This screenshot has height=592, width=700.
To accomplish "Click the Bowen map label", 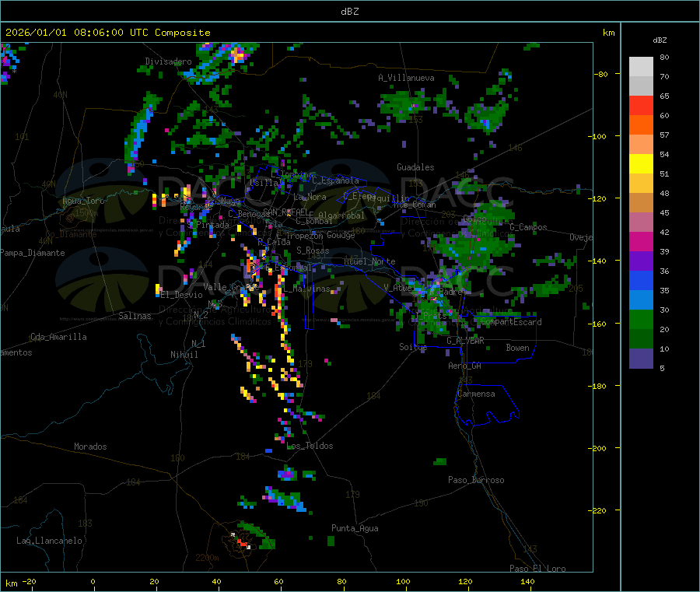I will (x=517, y=348).
